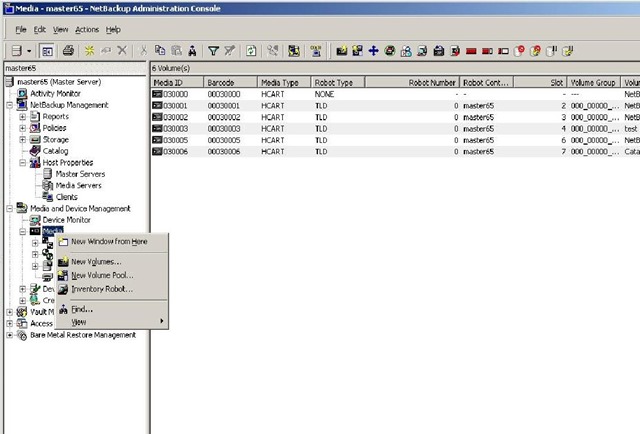Click the Refresh toolbar icon

251,51
